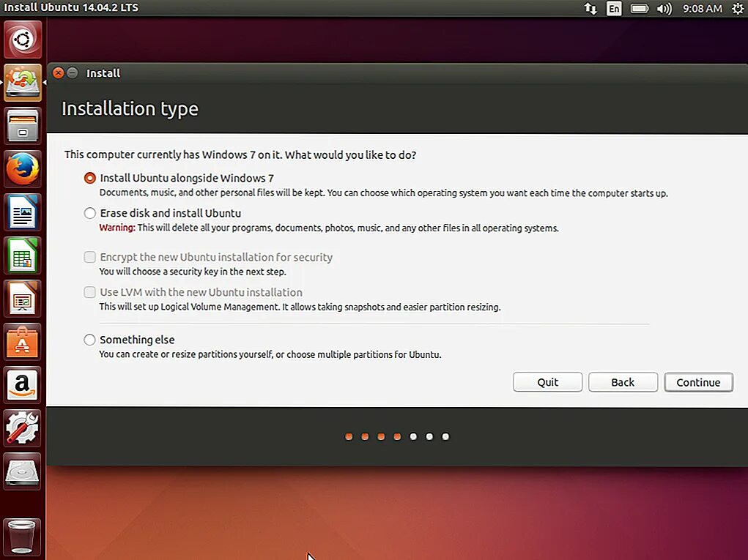Viewport: 748px width, 560px height.
Task: Click the Install window title text
Action: 103,73
